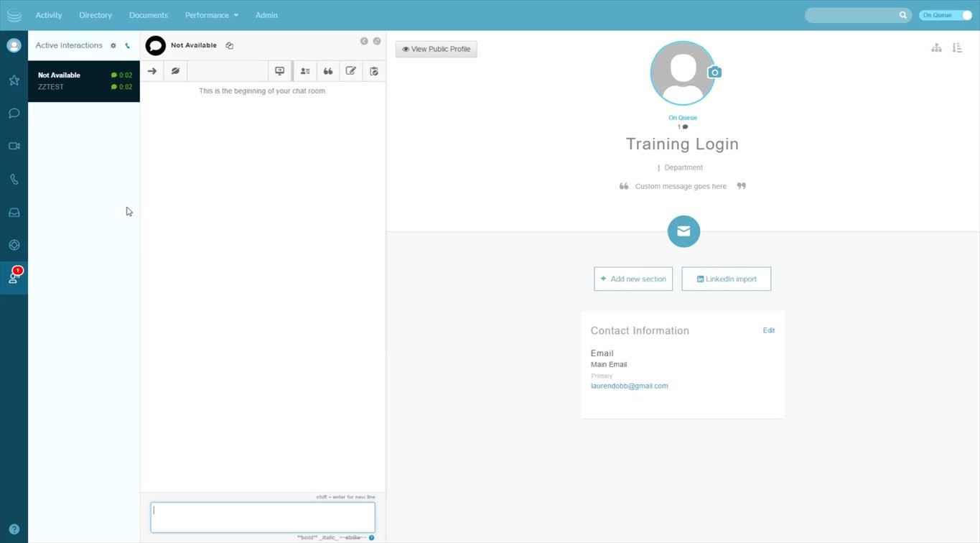This screenshot has height=543, width=980.
Task: Open the Directory menu
Action: 95,15
